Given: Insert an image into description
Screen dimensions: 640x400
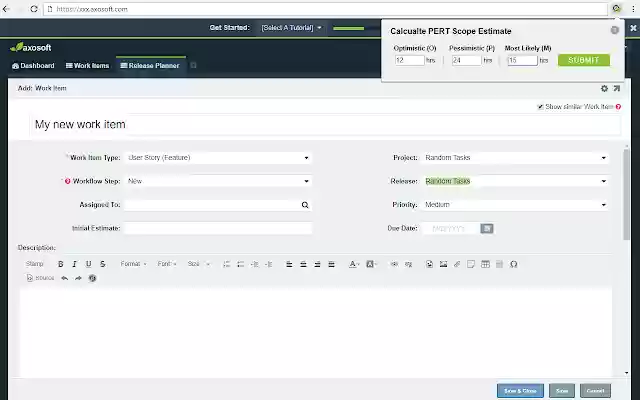Looking at the screenshot, I should point(443,264).
